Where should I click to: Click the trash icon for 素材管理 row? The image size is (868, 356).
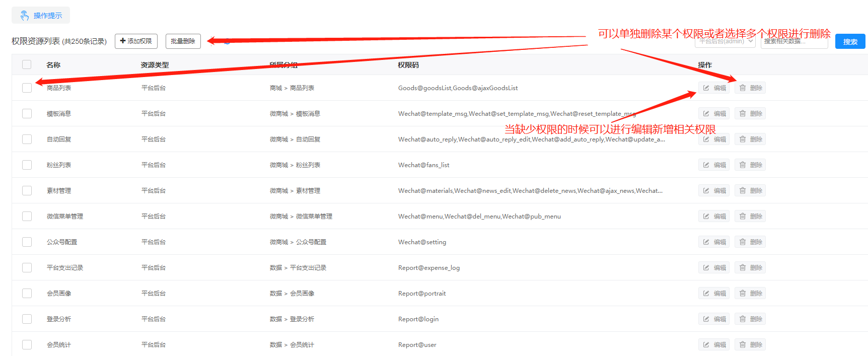[x=743, y=191]
